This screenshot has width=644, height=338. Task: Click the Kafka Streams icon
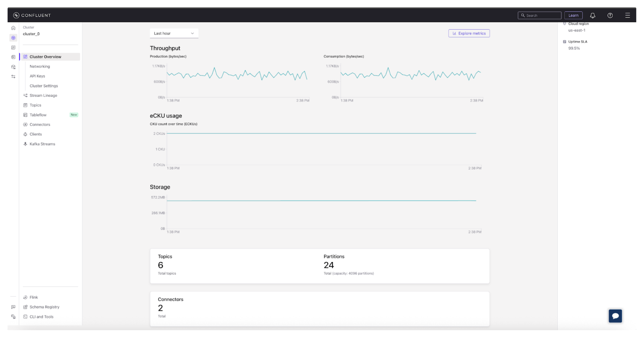[25, 144]
